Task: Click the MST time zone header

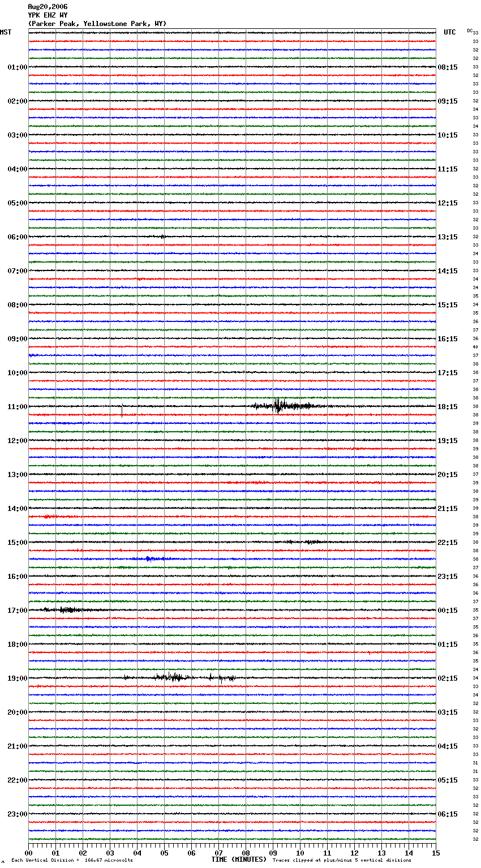Action: pos(6,32)
